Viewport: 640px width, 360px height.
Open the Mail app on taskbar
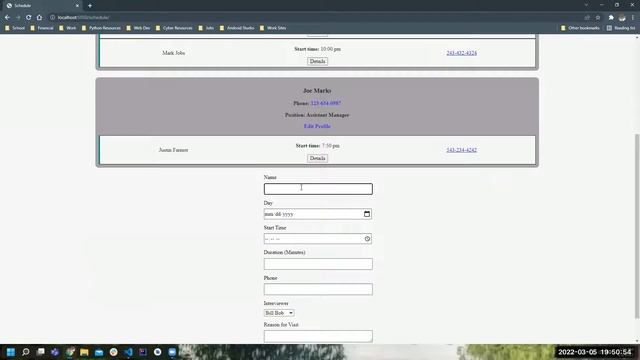(x=99, y=352)
